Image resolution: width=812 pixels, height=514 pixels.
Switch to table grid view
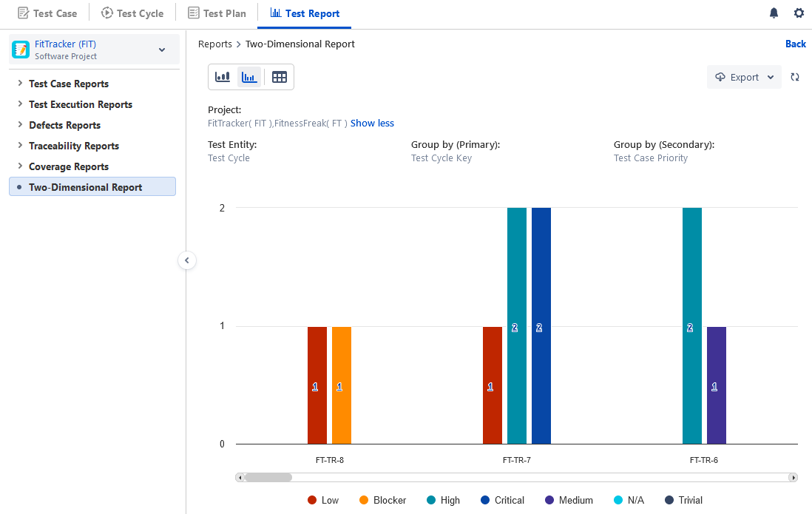click(x=279, y=77)
